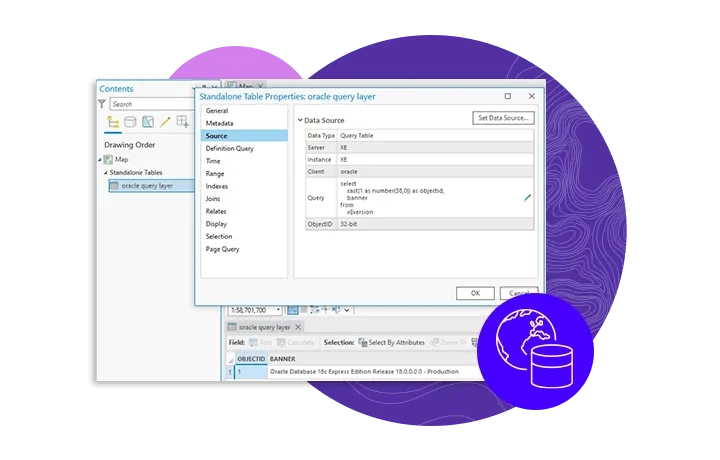Screen dimensions: 720x460
Task: Close the Standalone Table Properties dialog
Action: [x=532, y=96]
